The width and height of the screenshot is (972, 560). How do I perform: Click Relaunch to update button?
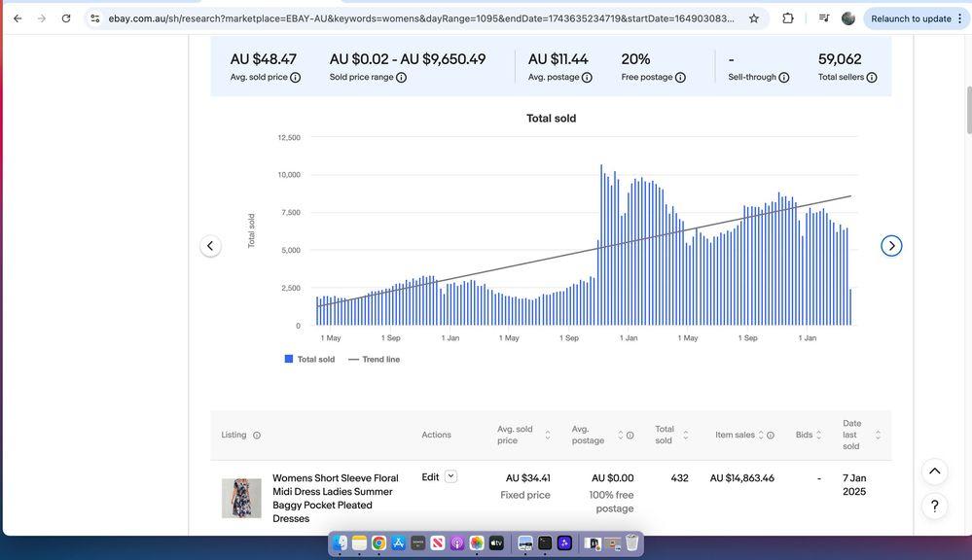coord(911,18)
